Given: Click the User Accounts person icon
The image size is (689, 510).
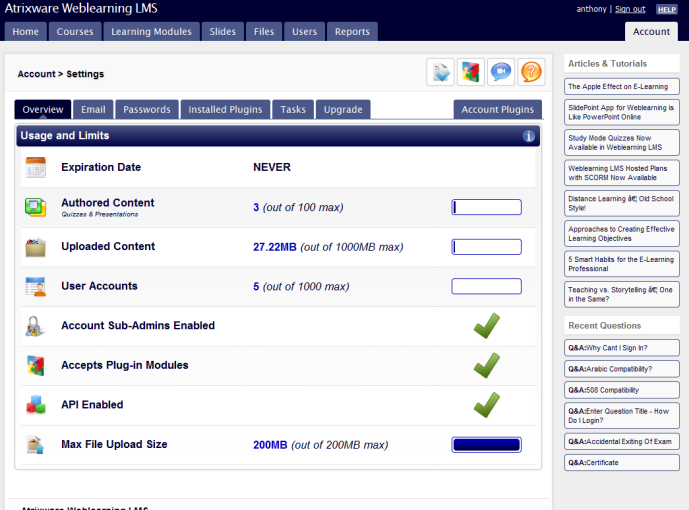Looking at the screenshot, I should [36, 286].
